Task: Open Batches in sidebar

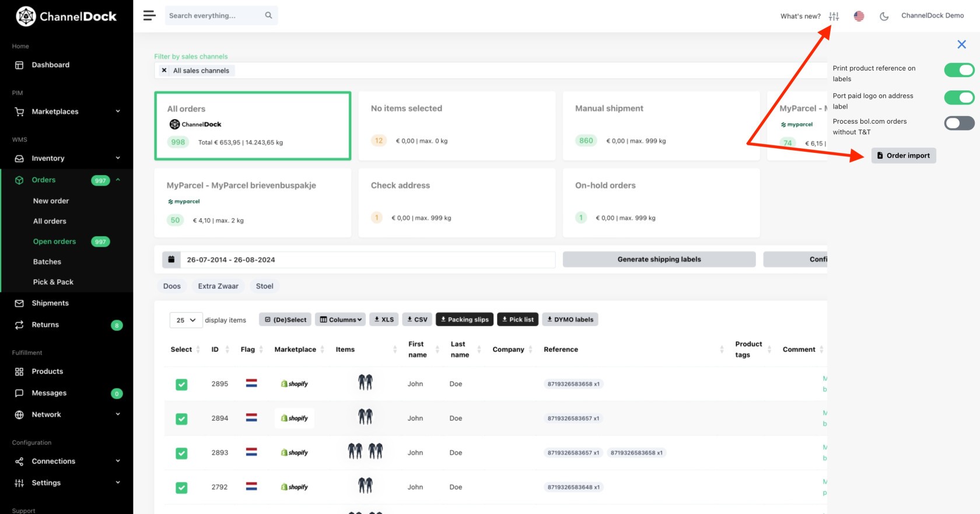Action: coord(47,262)
